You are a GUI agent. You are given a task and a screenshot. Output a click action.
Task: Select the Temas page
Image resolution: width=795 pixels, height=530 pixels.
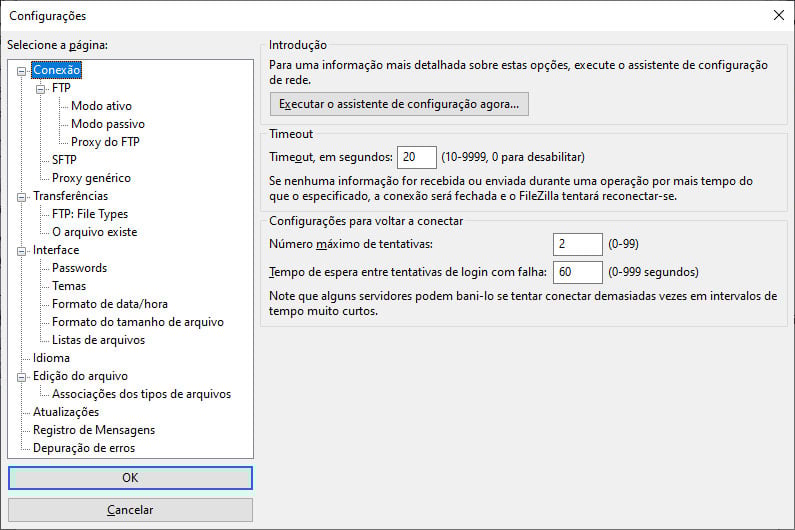tap(69, 286)
